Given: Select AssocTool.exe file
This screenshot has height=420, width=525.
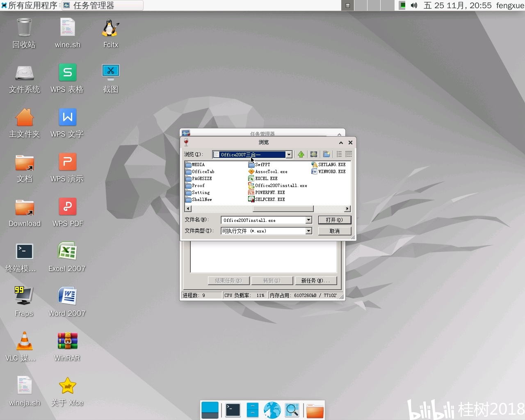Looking at the screenshot, I should 268,172.
